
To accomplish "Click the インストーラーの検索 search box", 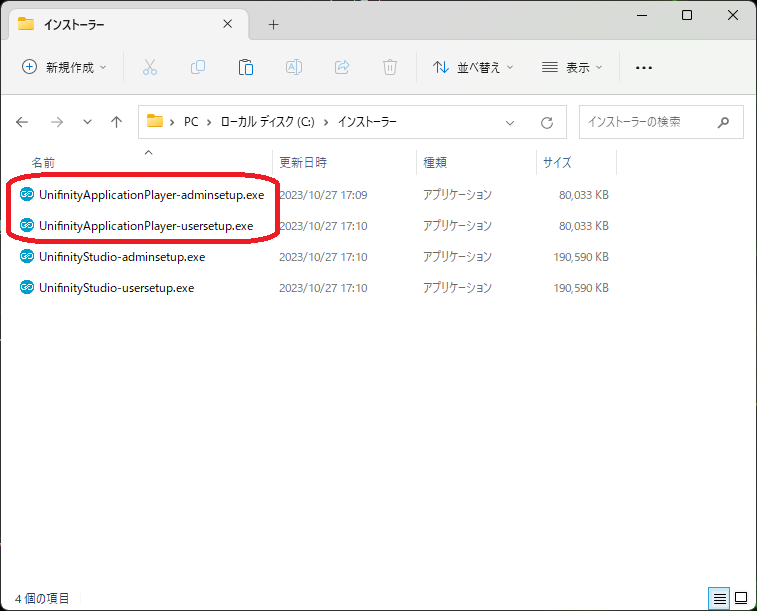I will 650,122.
